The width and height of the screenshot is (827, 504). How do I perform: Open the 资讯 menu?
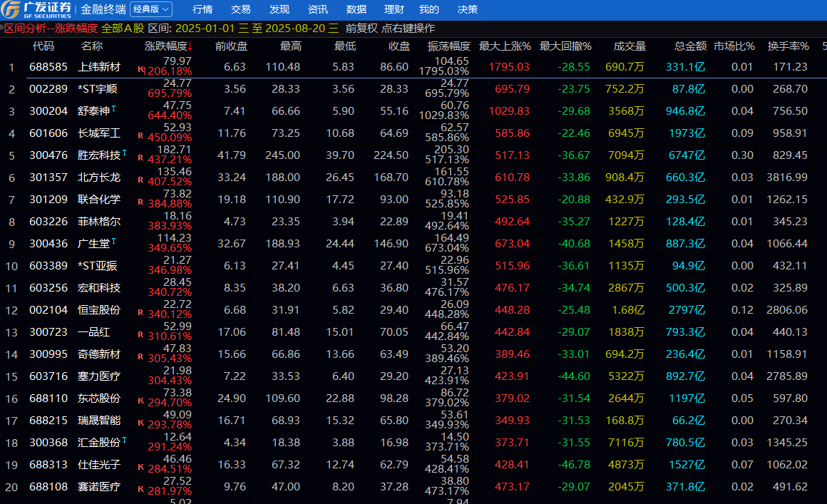point(317,9)
